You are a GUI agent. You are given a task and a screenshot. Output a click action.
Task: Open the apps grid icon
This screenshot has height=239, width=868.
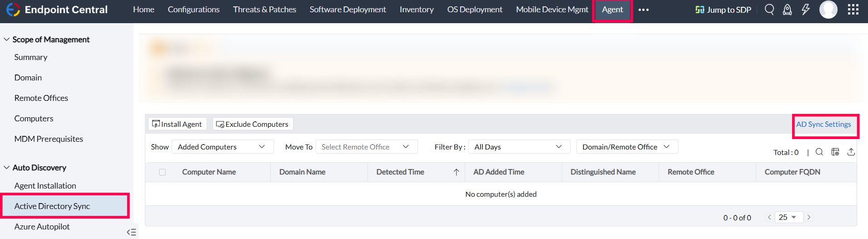pos(853,10)
